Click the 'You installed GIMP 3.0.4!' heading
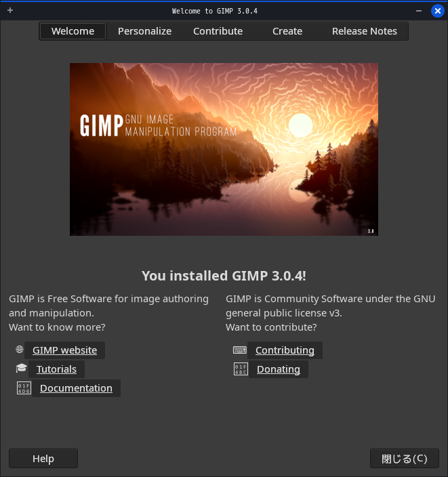This screenshot has width=448, height=477. (x=224, y=276)
